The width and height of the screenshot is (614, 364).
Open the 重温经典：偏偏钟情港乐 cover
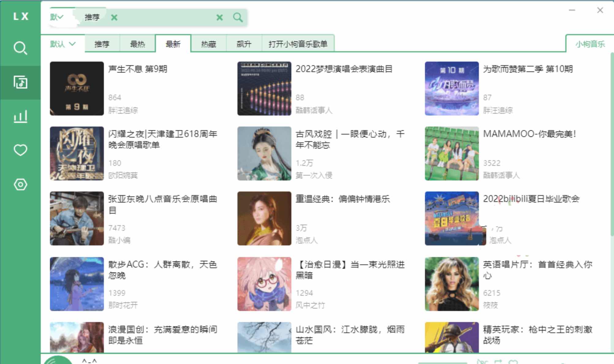(x=264, y=218)
